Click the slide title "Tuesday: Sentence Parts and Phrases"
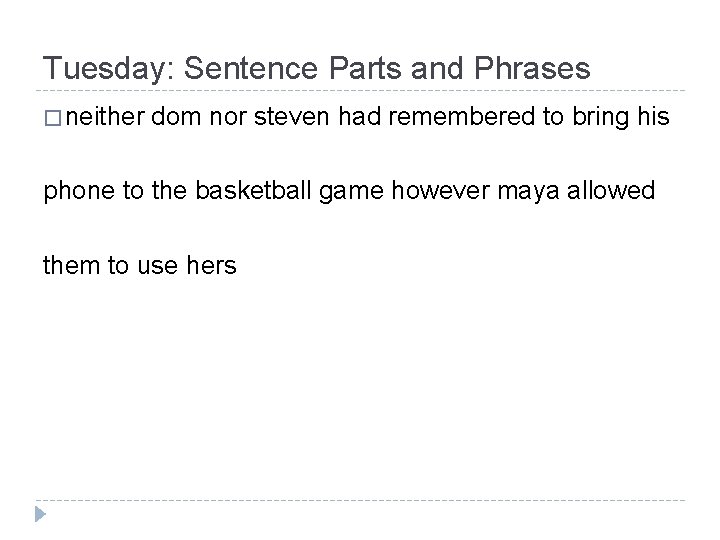The height and width of the screenshot is (540, 720). pos(317,68)
